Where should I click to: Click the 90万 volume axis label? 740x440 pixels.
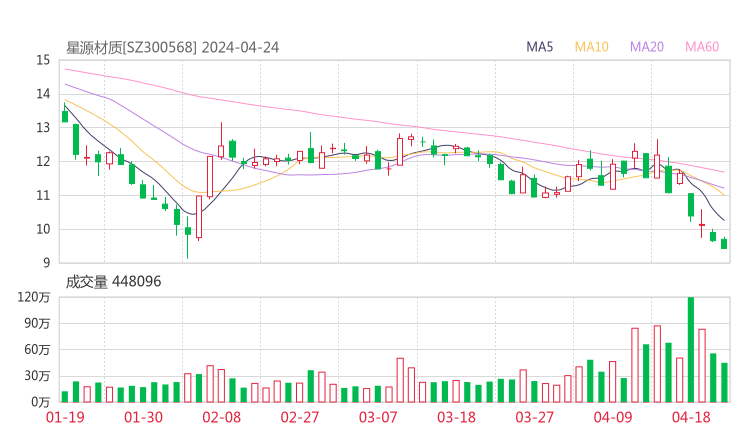(37, 324)
